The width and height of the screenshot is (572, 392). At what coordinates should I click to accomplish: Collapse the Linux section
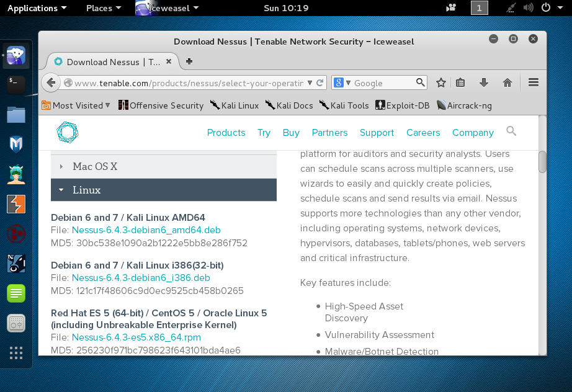point(163,190)
